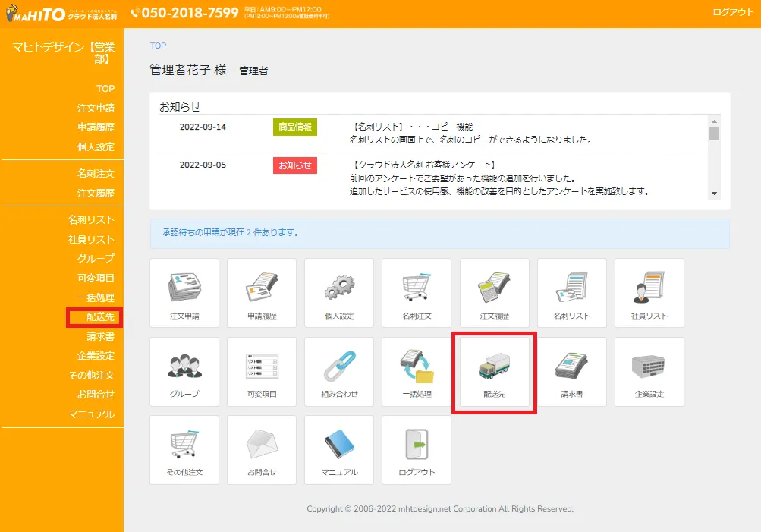The width and height of the screenshot is (761, 532).
Task: Select the 個人設定 personal settings gear icon
Action: [338, 293]
